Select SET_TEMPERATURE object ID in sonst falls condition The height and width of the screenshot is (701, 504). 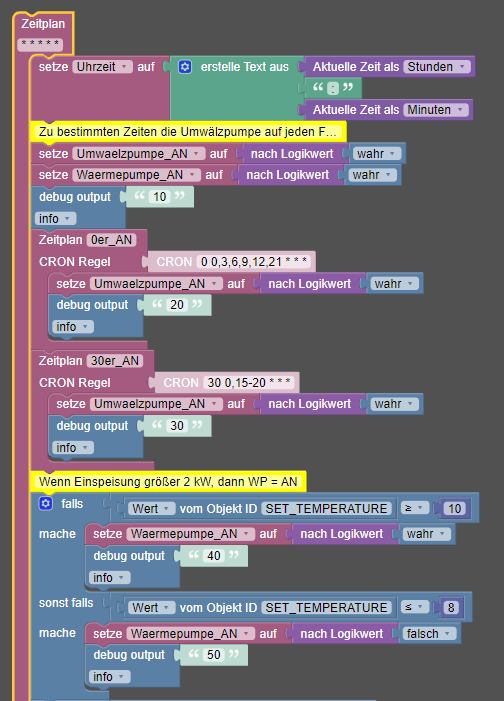pos(326,608)
